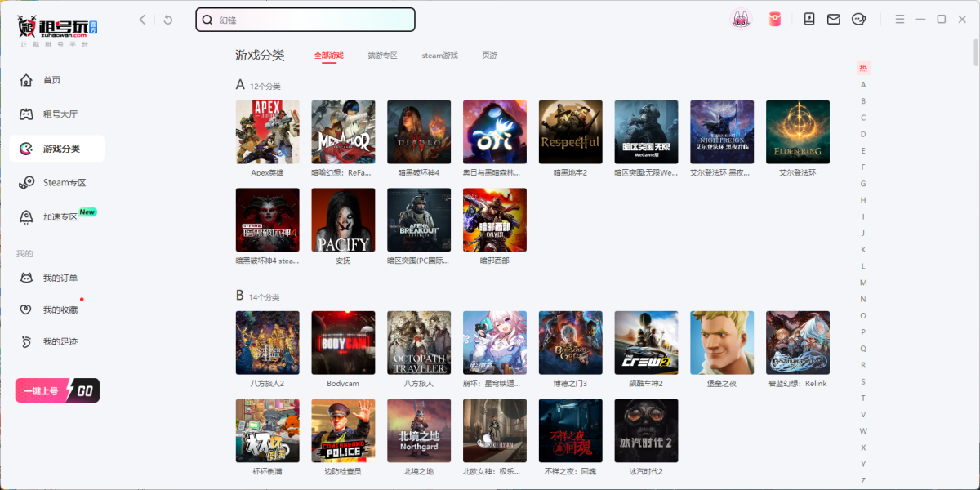This screenshot has width=980, height=490.
Task: Open the Apex英雄 game thumbnail
Action: click(x=267, y=132)
